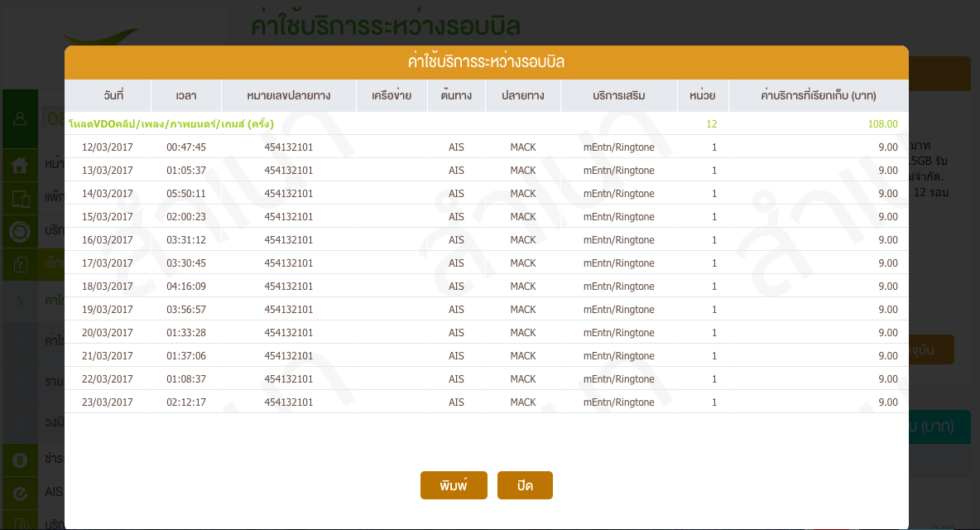Click mEntn/Ringtone in the 14/03/2017 row
This screenshot has width=980, height=530.
click(619, 193)
